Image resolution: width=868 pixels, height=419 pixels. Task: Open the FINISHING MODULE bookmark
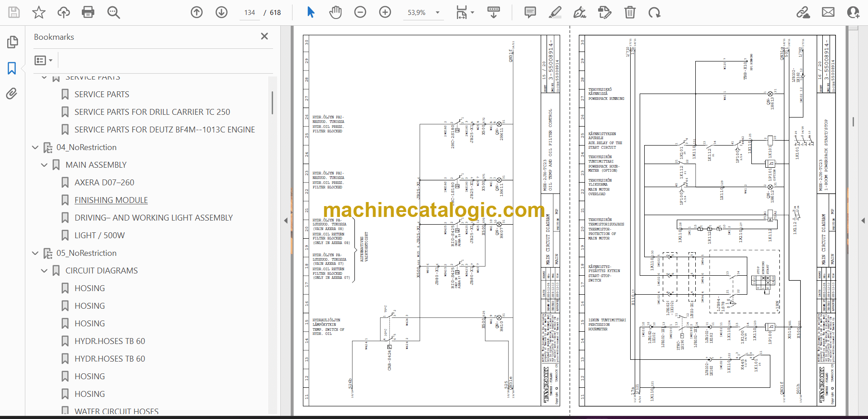111,200
